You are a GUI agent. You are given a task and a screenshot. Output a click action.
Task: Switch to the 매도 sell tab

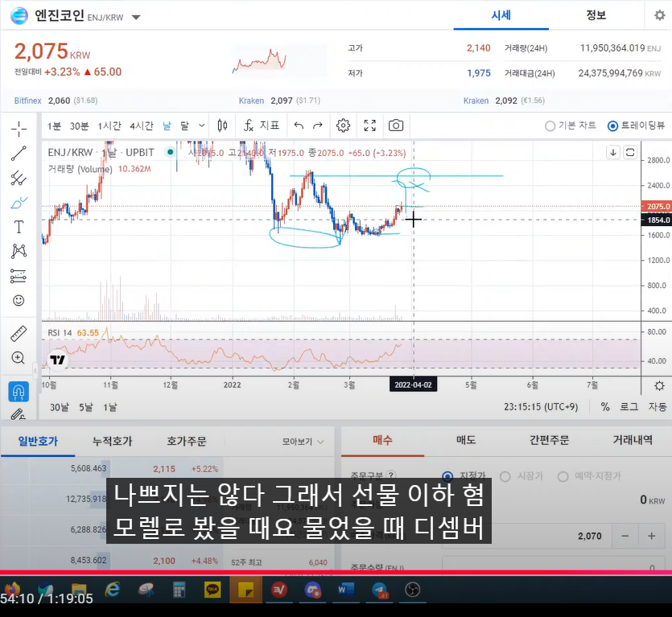466,440
